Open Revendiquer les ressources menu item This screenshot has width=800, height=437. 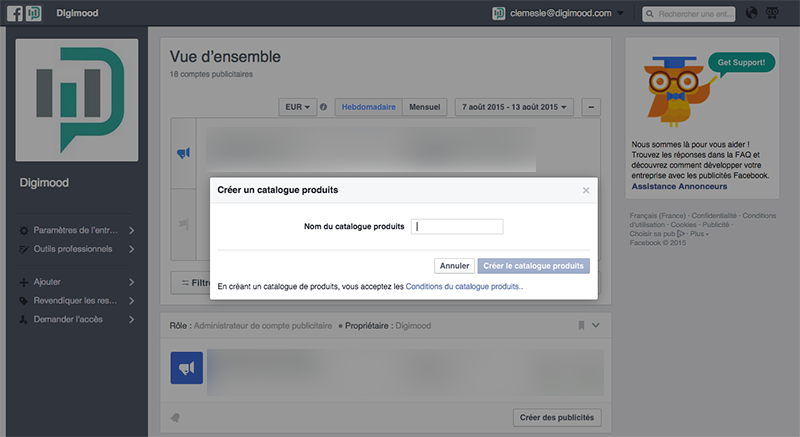click(76, 301)
